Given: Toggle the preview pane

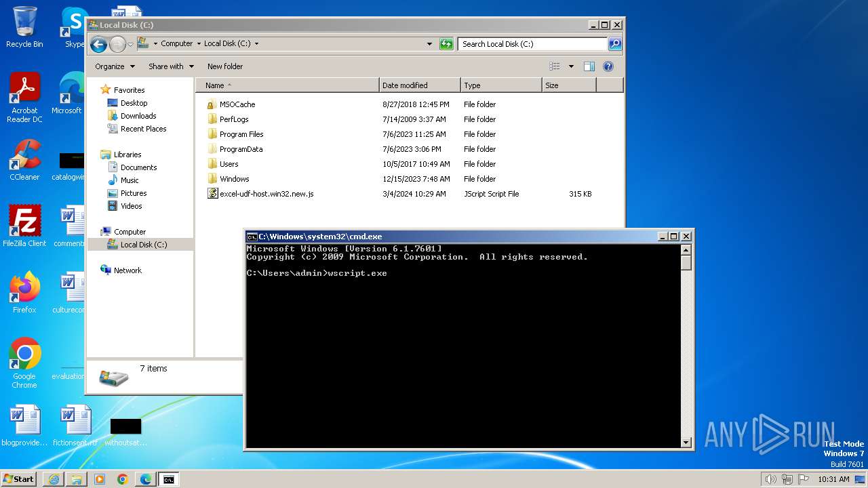Looking at the screenshot, I should 589,66.
